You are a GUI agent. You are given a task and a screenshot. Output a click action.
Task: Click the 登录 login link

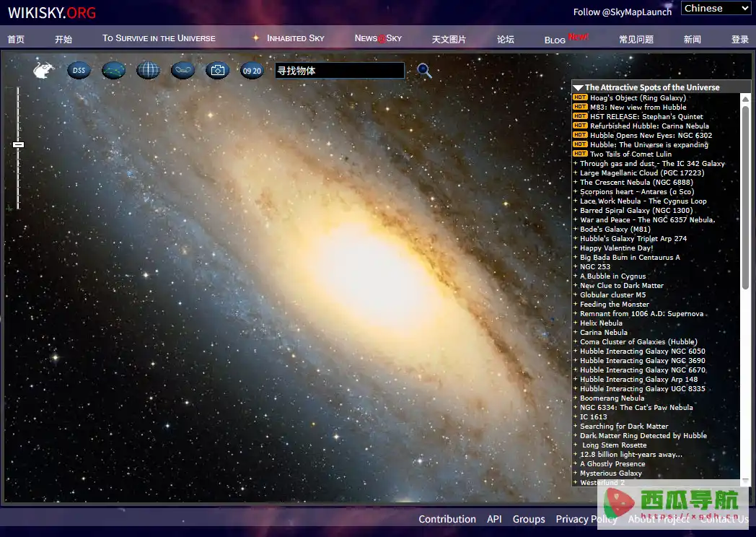[x=739, y=38]
